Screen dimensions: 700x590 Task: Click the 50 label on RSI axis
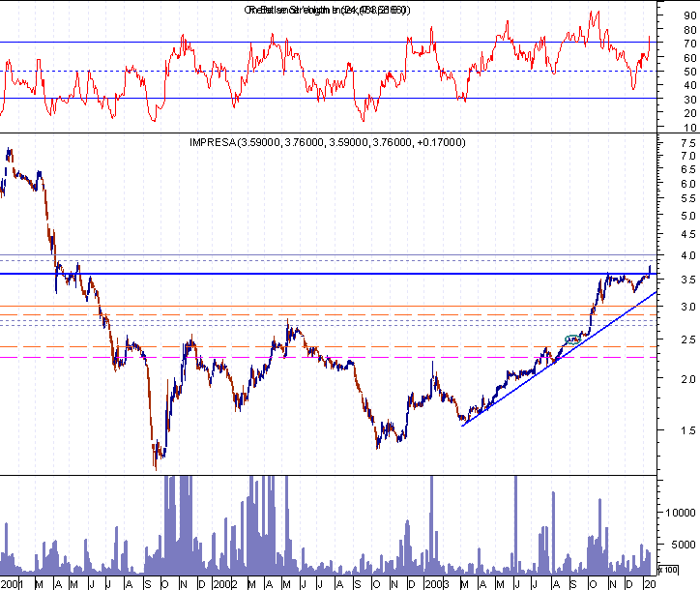point(689,72)
